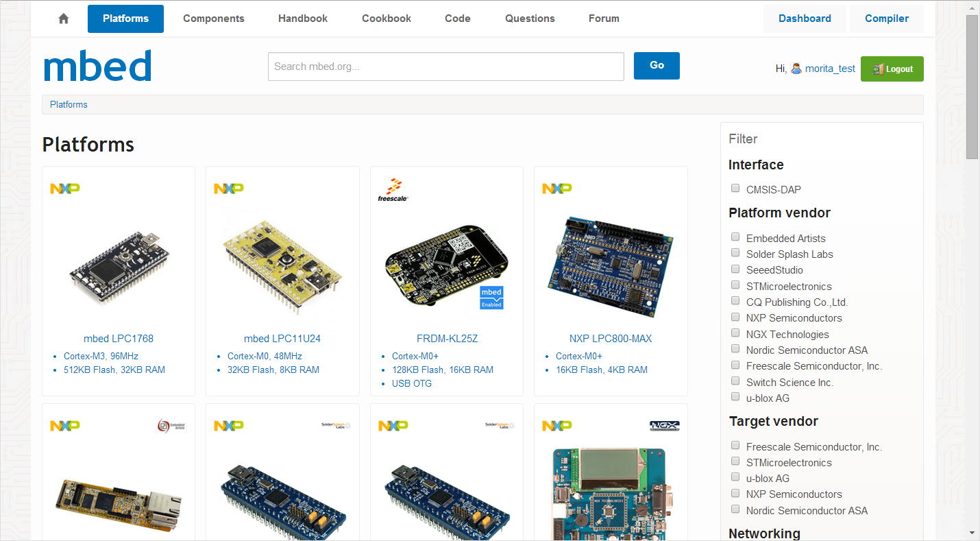The height and width of the screenshot is (541, 980).
Task: Tick CQ Publishing Co.,Ltd. checkbox
Action: [735, 300]
